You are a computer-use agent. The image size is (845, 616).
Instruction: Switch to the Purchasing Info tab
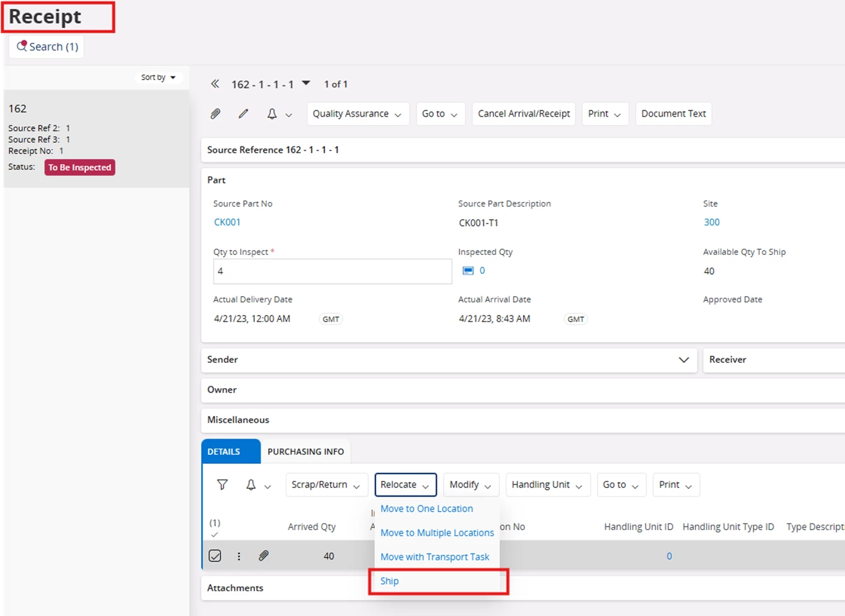pos(305,452)
